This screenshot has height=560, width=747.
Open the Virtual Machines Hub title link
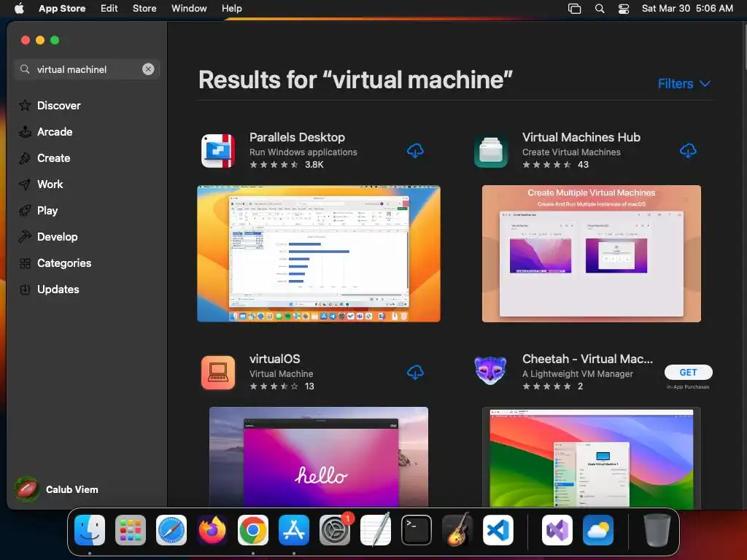click(x=581, y=137)
